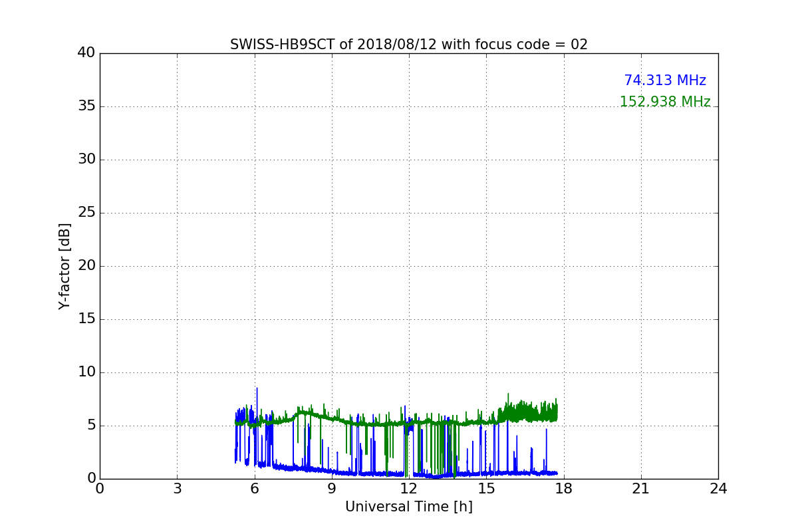Click the x-axis tick label 24
Screen dimensions: 798x532
click(718, 489)
